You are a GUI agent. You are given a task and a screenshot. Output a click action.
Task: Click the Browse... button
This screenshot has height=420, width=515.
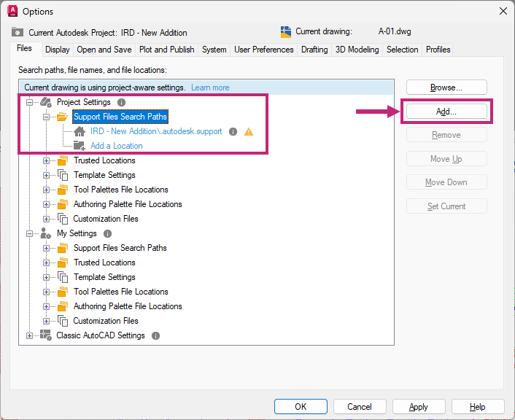coord(446,87)
